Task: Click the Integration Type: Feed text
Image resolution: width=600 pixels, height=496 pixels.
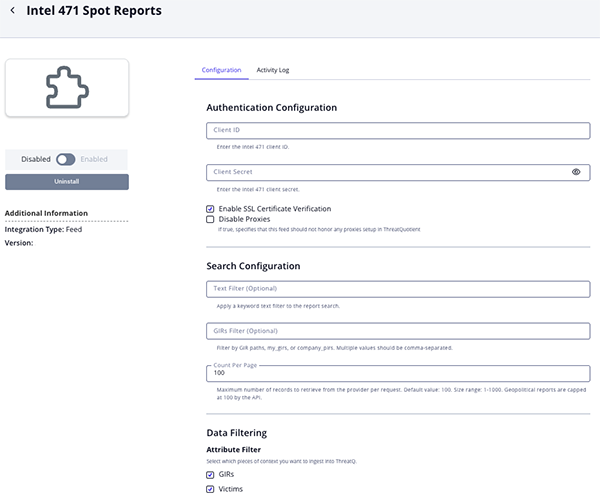Action: click(43, 229)
